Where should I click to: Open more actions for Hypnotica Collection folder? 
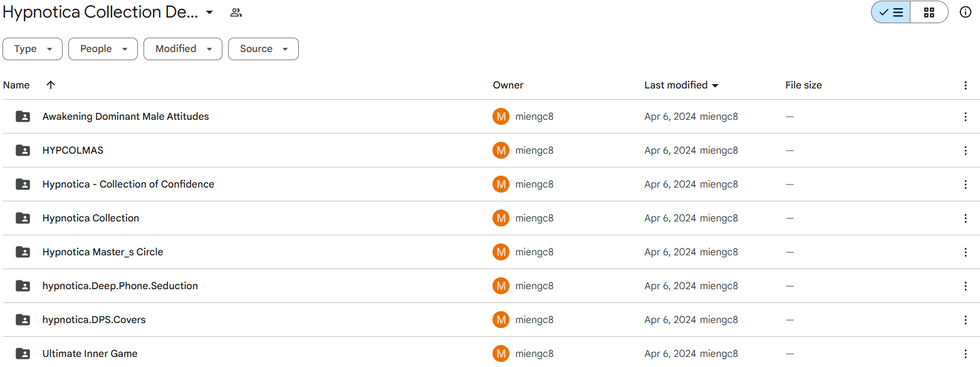(x=965, y=218)
